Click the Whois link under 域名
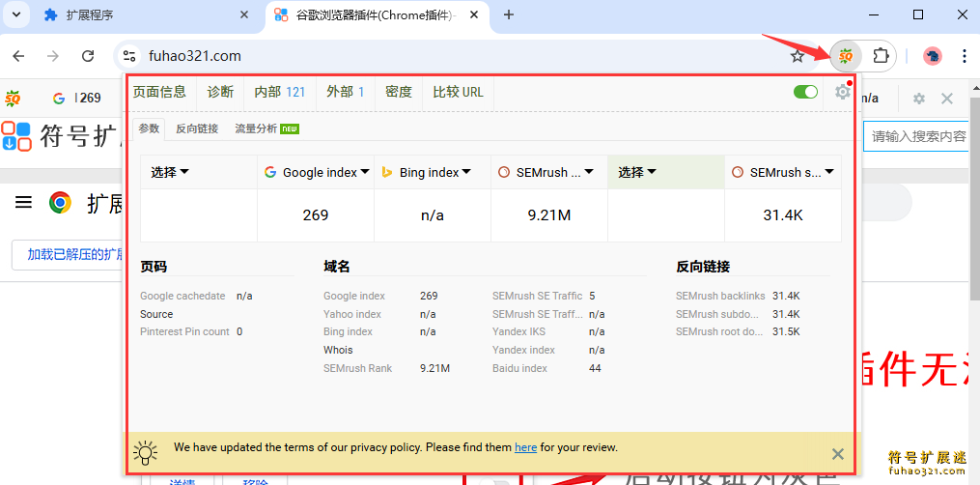The height and width of the screenshot is (485, 980). pyautogui.click(x=338, y=350)
